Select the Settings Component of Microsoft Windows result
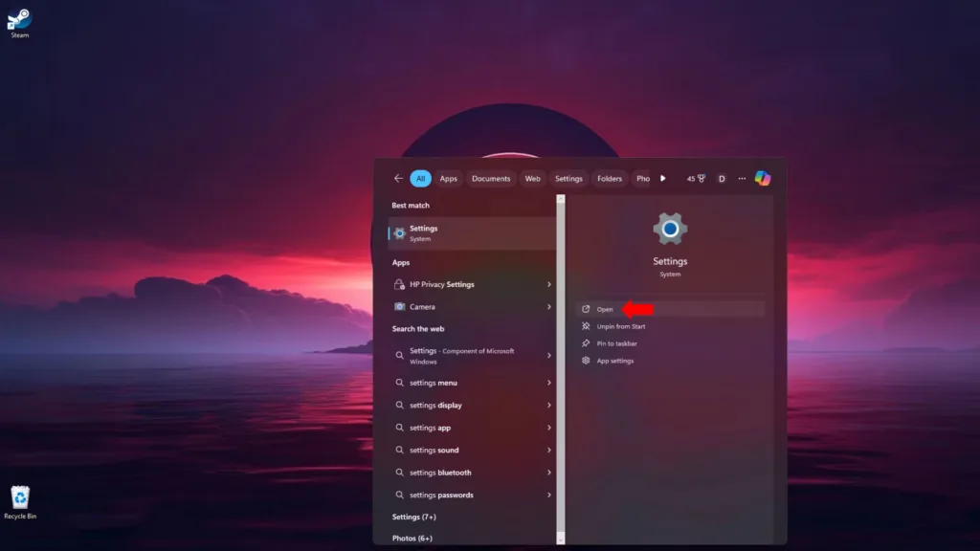The height and width of the screenshot is (551, 980). 472,356
